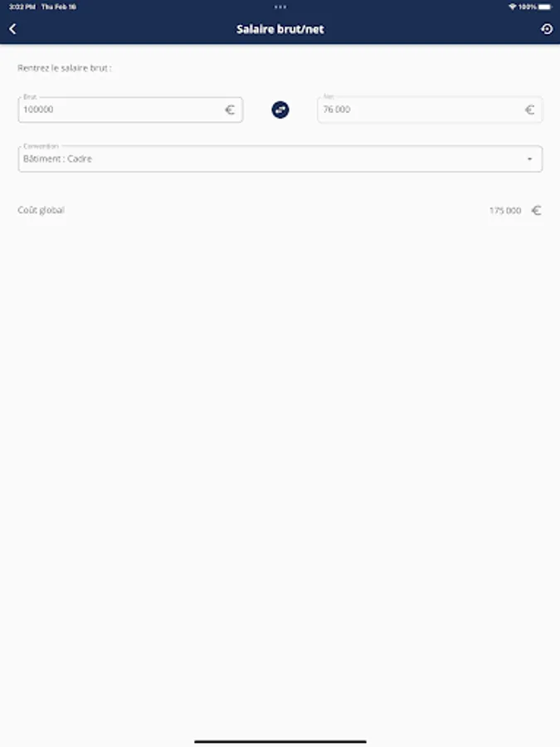Screen dimensions: 560x747
Task: Tap the home indicator bar at bottom
Action: tap(280, 741)
